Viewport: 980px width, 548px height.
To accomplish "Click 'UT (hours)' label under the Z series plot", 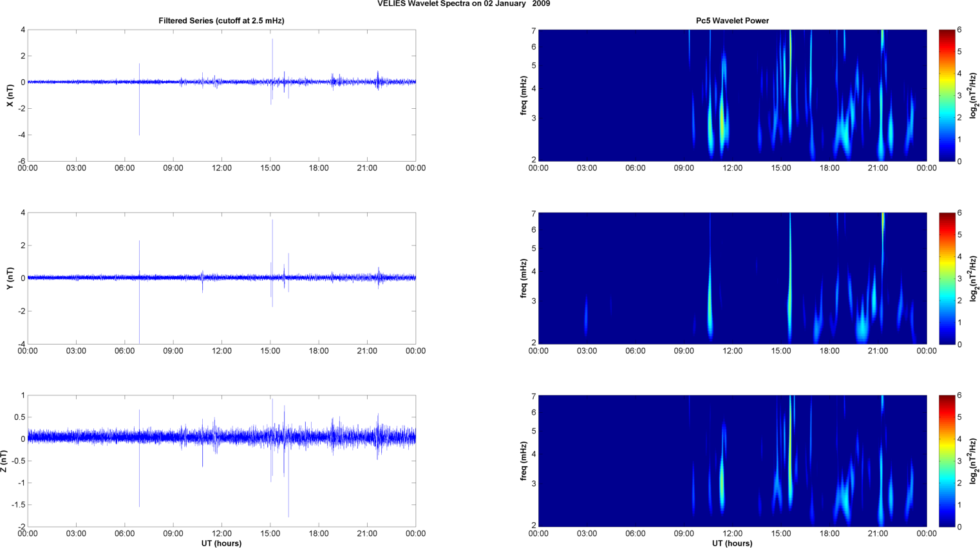I will (x=221, y=543).
